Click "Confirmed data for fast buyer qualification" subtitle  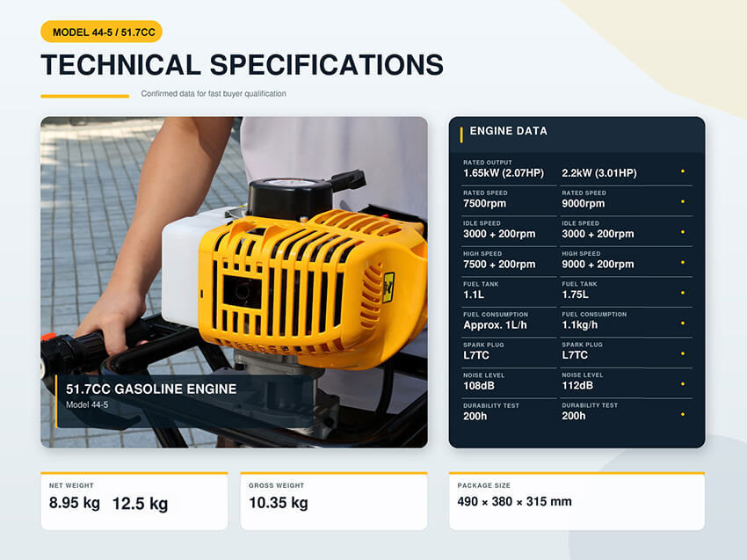[x=214, y=94]
